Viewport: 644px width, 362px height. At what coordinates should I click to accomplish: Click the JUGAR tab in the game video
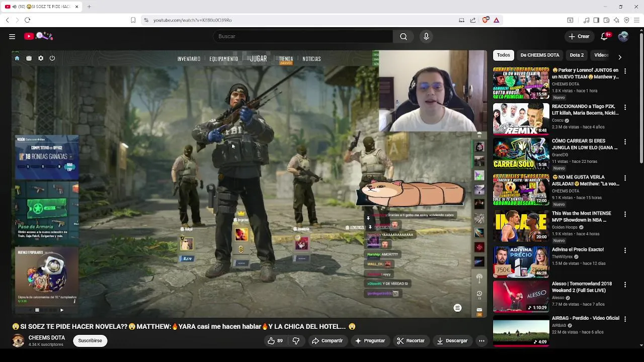[x=259, y=59]
